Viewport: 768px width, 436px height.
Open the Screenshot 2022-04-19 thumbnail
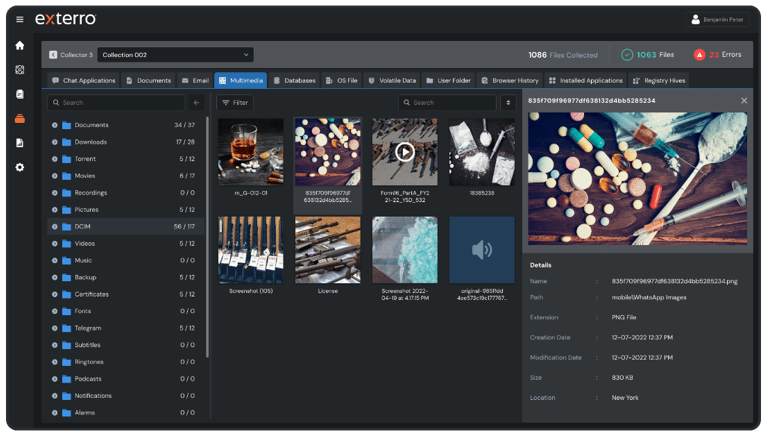[x=405, y=250]
